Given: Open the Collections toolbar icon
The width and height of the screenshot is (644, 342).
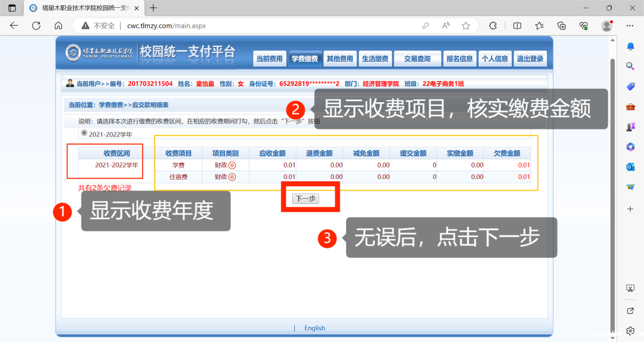Looking at the screenshot, I should (561, 25).
